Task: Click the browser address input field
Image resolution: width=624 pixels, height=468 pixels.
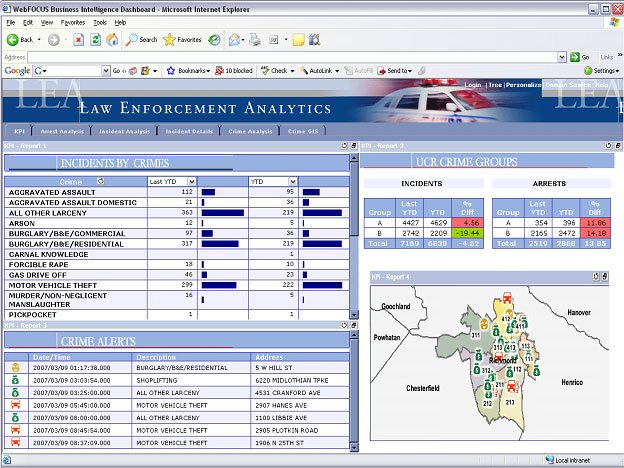Action: coord(292,57)
